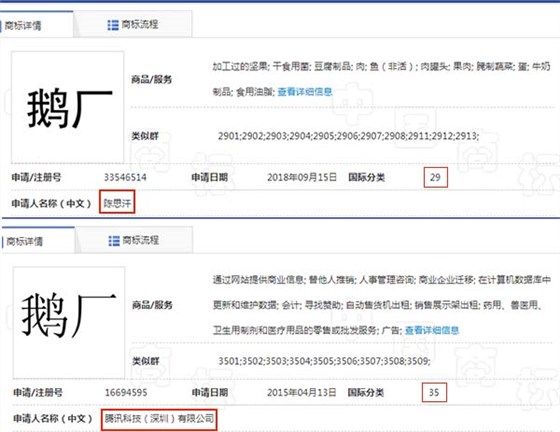Click list icon beside 商标流程 in upper record
Viewport: 560px width, 432px height.
coord(113,25)
